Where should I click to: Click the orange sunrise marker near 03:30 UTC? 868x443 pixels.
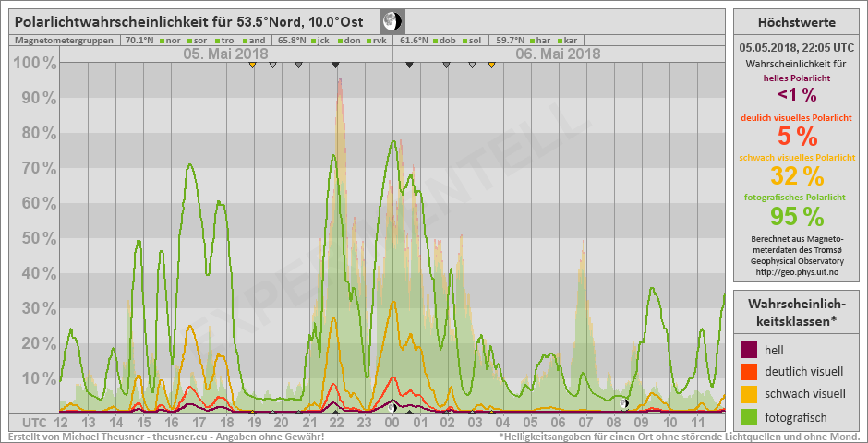[x=491, y=65]
